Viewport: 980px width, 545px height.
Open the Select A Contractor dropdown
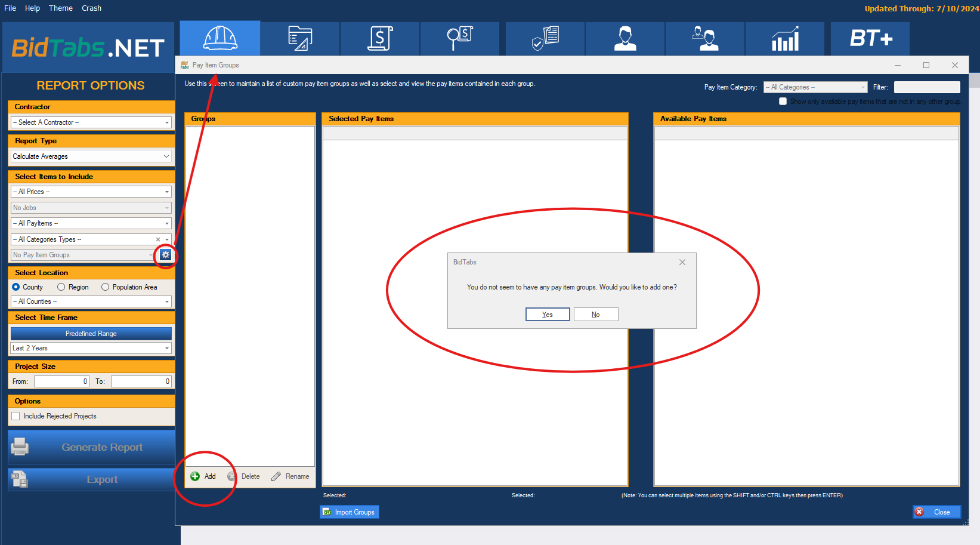91,122
